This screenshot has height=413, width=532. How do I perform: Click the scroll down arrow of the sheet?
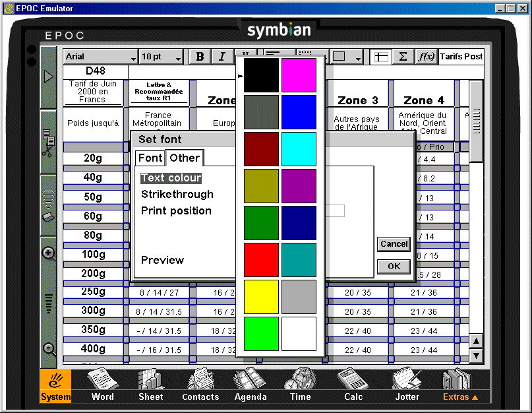[476, 356]
